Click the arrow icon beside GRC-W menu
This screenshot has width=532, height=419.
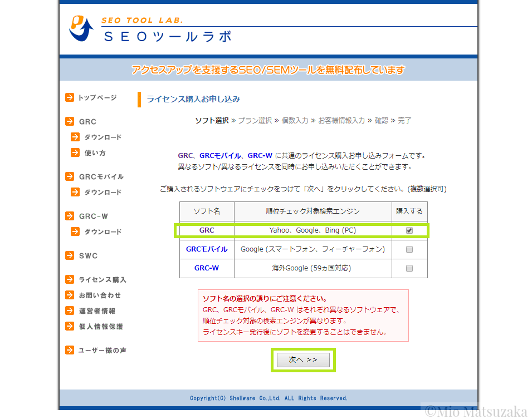click(70, 216)
